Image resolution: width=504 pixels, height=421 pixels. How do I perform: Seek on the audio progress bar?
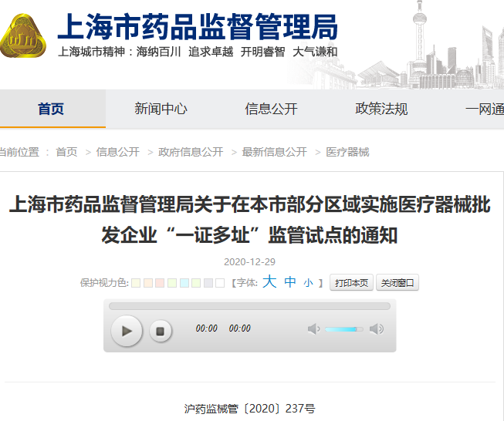tap(249, 306)
